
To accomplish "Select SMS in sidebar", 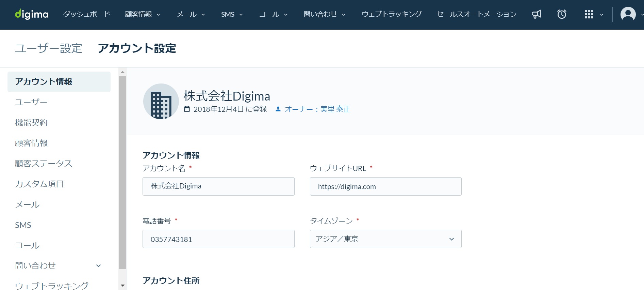I will [x=23, y=225].
